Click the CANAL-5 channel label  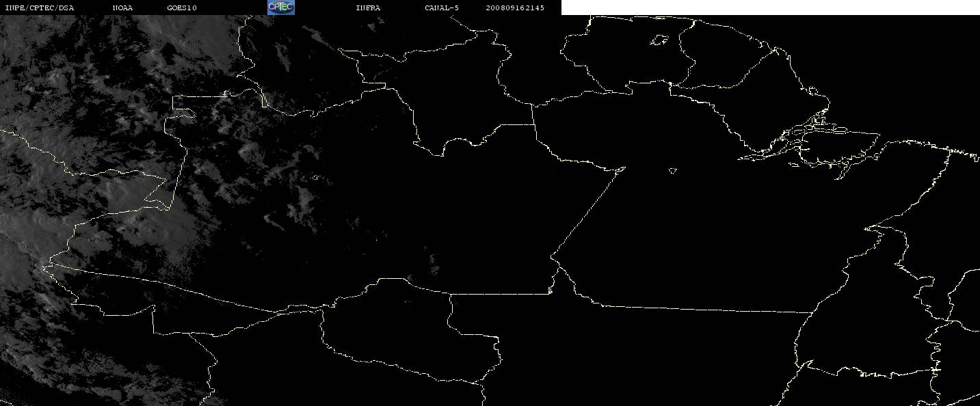pyautogui.click(x=442, y=8)
